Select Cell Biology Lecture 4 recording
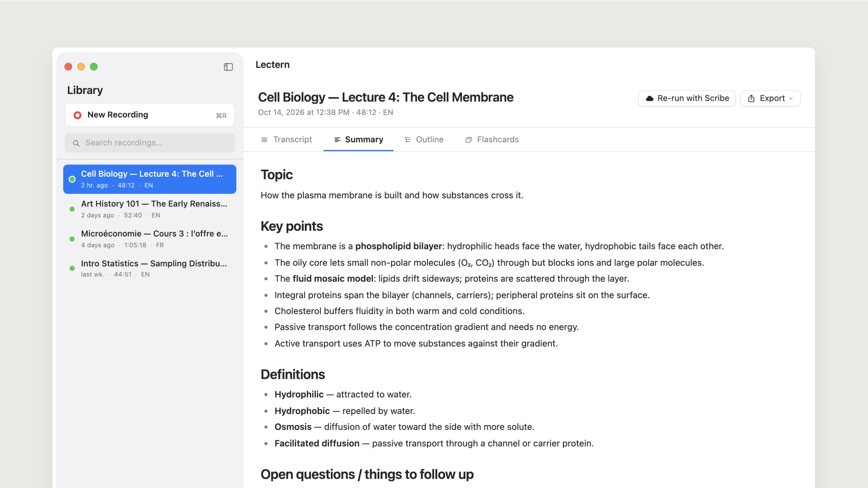The width and height of the screenshot is (868, 488). click(x=150, y=179)
